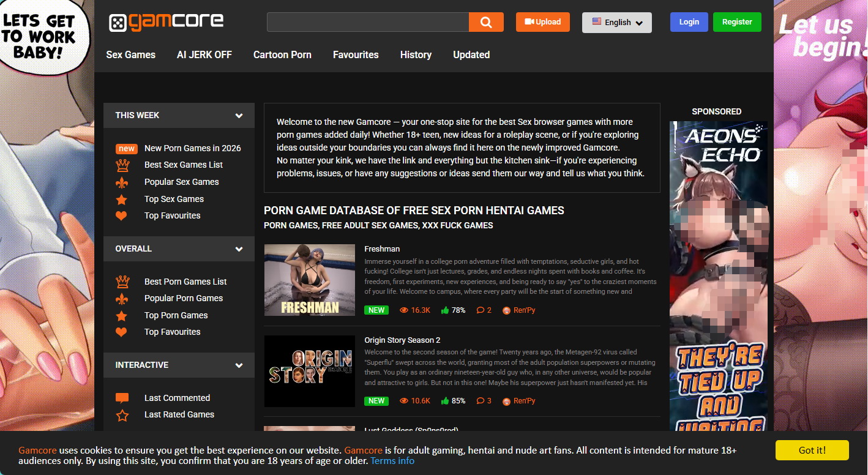Open the Cartoon Porn nav tab
Image resolution: width=868 pixels, height=475 pixels.
click(x=282, y=55)
